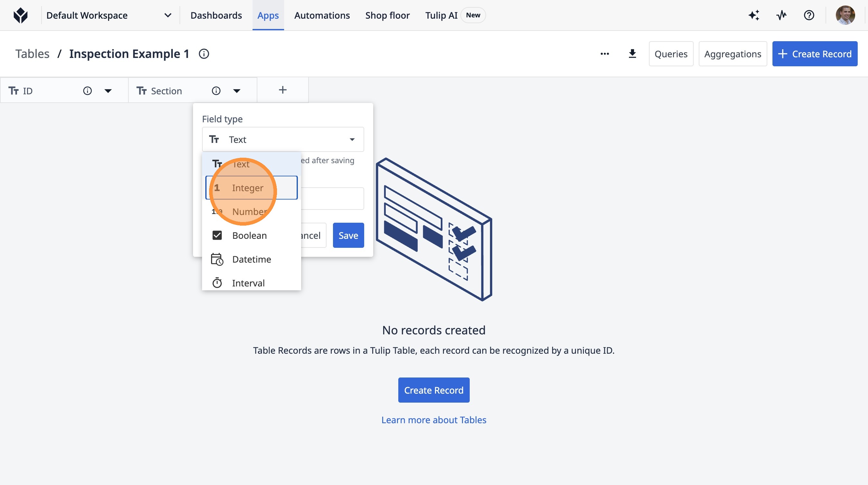Switch to the Dashboards tab
This screenshot has width=868, height=485.
(x=216, y=15)
